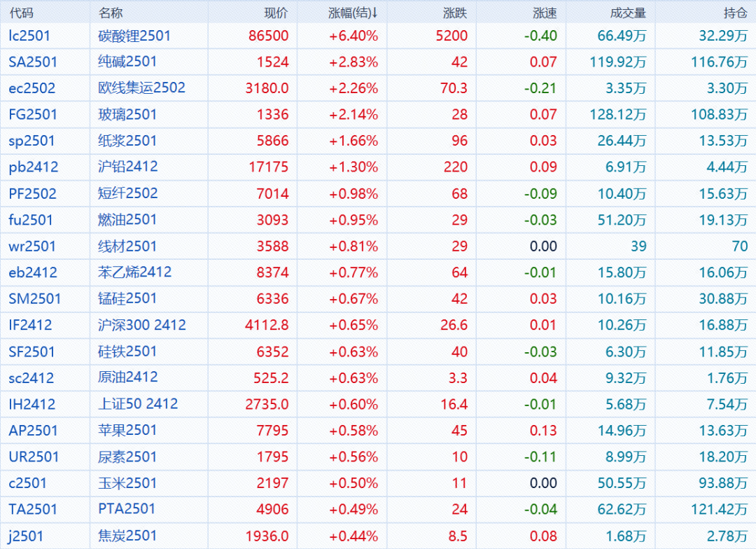Click the 沪深300 2412 contract name
The width and height of the screenshot is (756, 549).
point(142,325)
